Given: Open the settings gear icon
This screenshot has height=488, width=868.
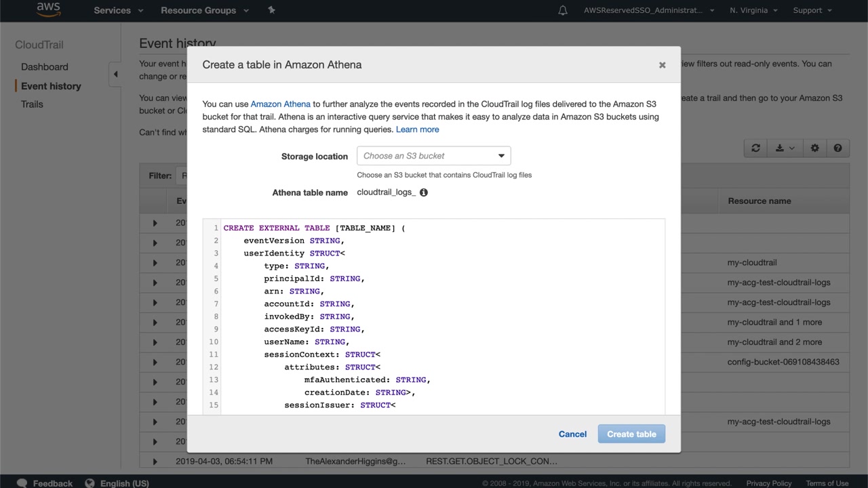Looking at the screenshot, I should (814, 148).
